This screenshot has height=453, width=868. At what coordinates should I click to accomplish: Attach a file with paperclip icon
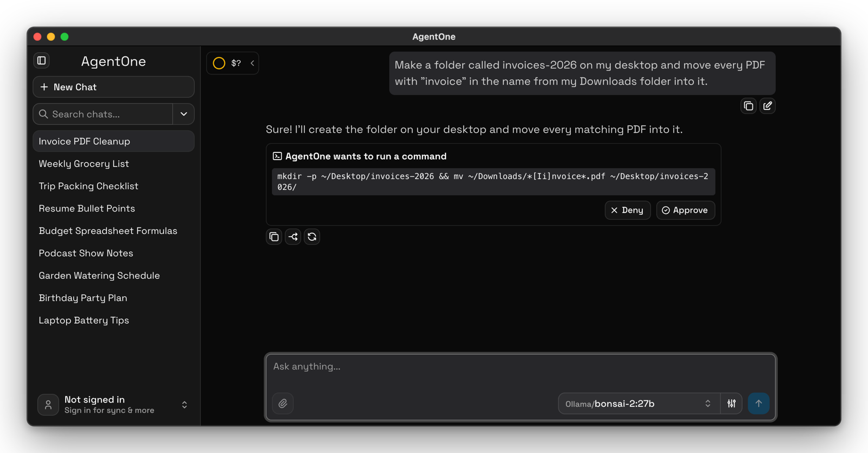(x=283, y=404)
